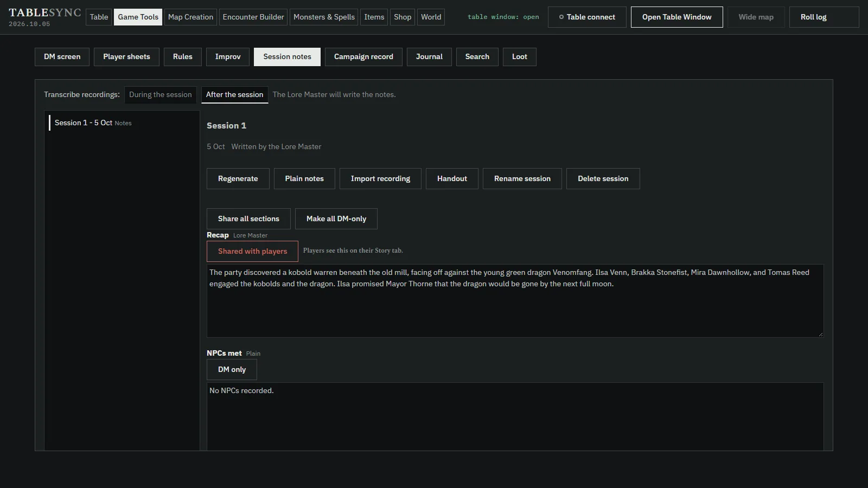Go to Map Creation tab
This screenshot has height=488, width=868.
click(x=190, y=17)
